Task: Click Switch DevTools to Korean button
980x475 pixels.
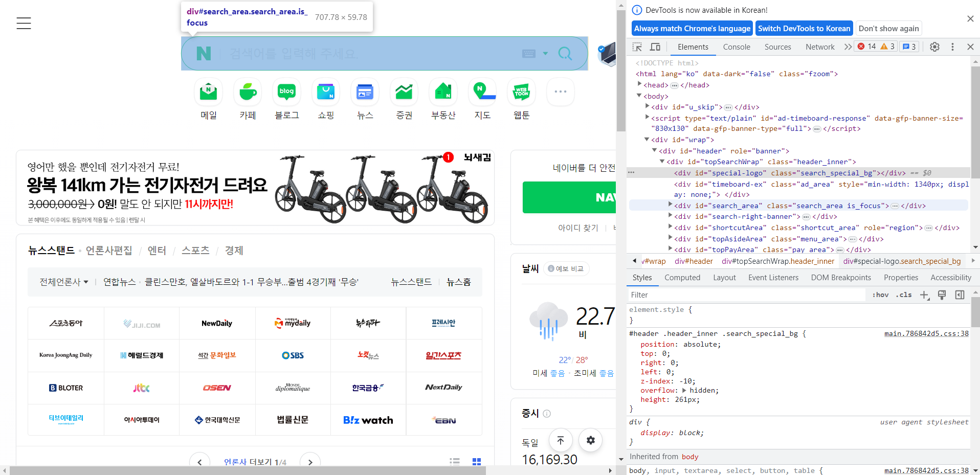Action: [x=804, y=29]
